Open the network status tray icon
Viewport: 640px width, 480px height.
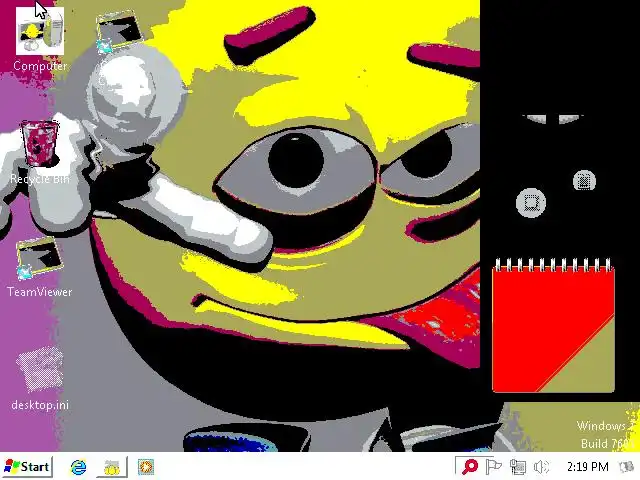518,467
